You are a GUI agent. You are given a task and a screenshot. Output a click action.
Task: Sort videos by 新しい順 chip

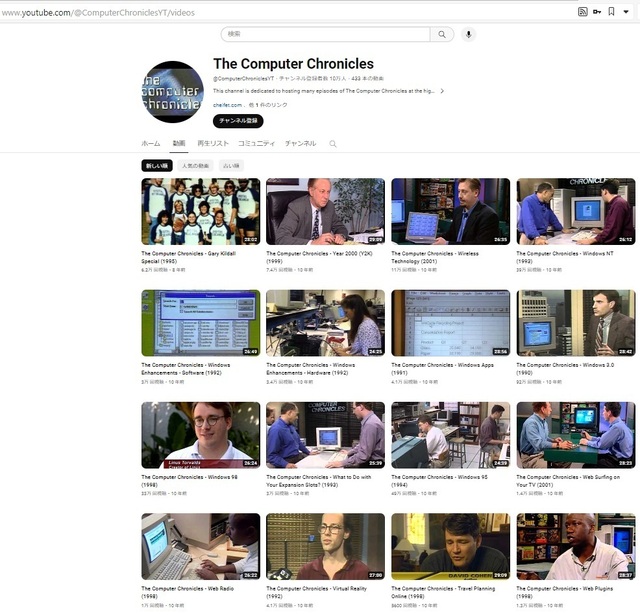point(157,166)
